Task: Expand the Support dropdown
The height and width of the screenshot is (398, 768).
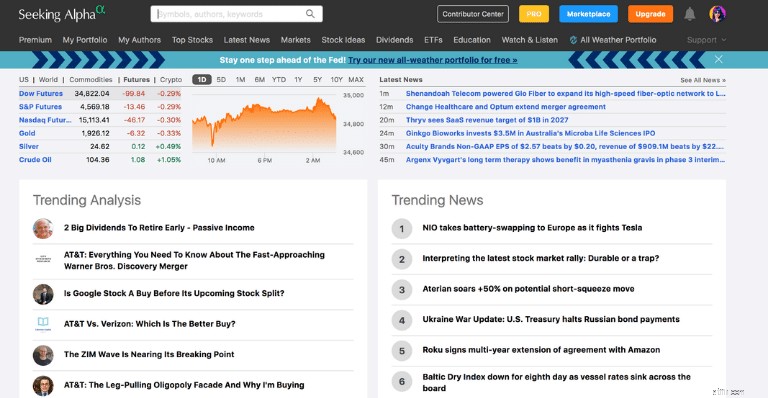Action: point(706,40)
